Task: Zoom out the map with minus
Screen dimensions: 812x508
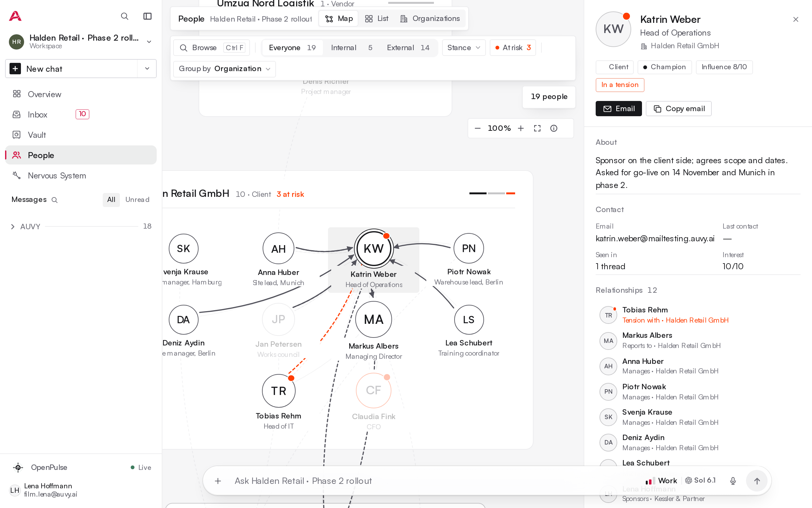Action: (x=477, y=128)
